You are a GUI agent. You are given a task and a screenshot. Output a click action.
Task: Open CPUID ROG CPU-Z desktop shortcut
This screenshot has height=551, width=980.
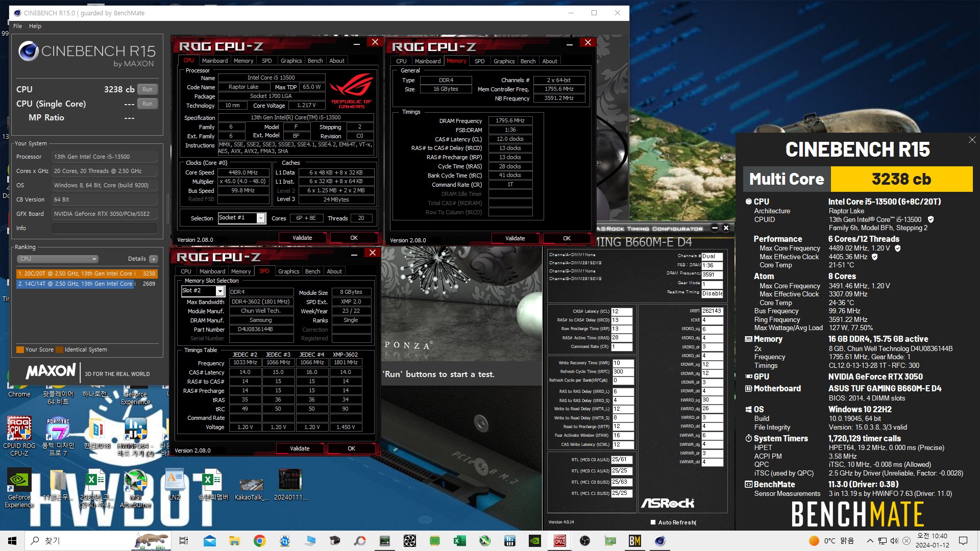[x=19, y=435]
